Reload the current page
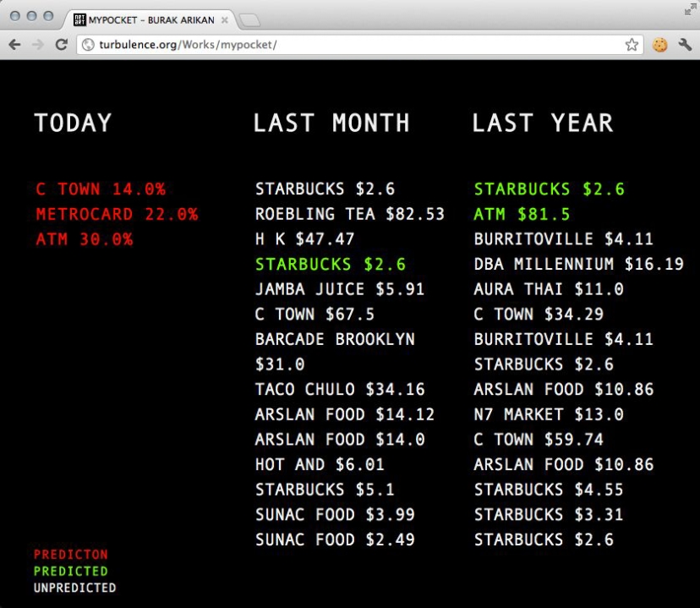Viewport: 700px width, 608px height. point(61,45)
